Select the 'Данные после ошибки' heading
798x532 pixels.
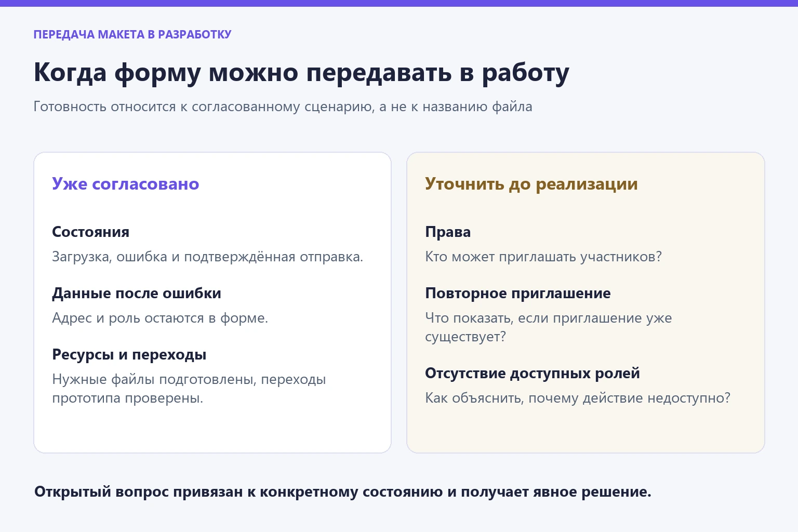[x=137, y=293]
